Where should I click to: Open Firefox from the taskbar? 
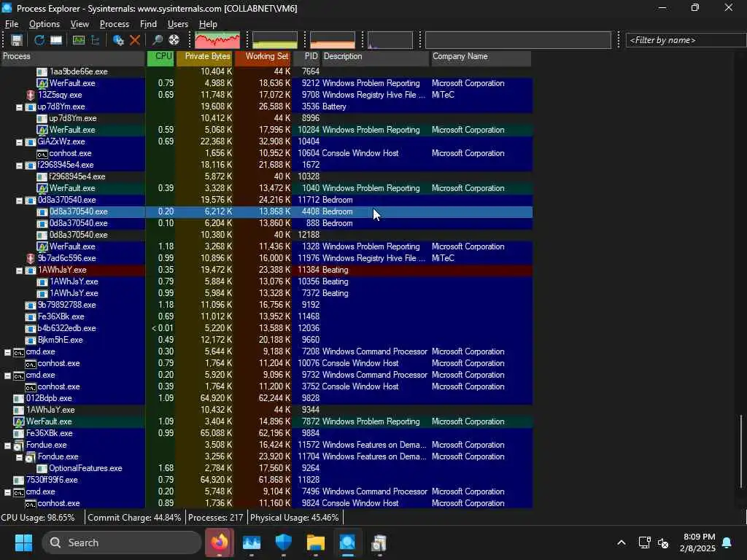pyautogui.click(x=220, y=542)
